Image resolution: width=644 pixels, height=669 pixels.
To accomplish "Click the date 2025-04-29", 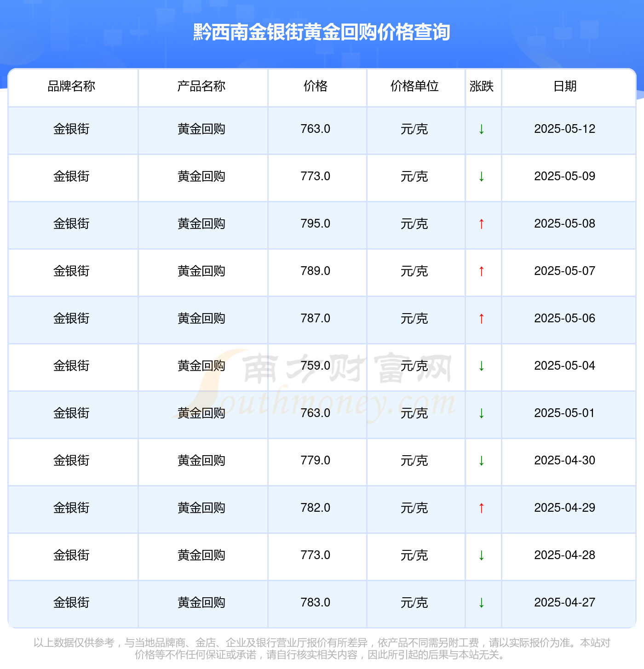I will [565, 508].
